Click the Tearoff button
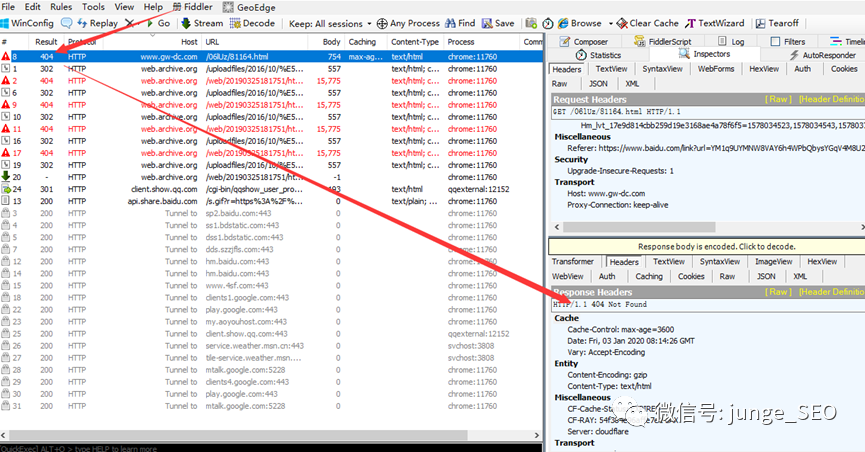This screenshot has height=452, width=865. [777, 23]
